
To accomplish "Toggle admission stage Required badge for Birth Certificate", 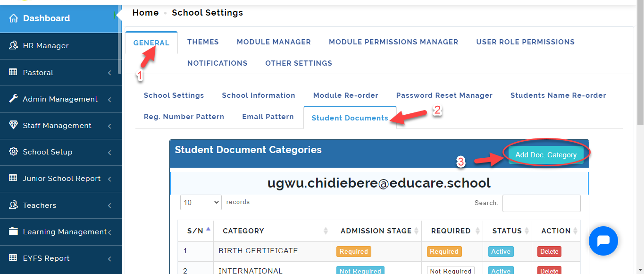I will coord(353,252).
